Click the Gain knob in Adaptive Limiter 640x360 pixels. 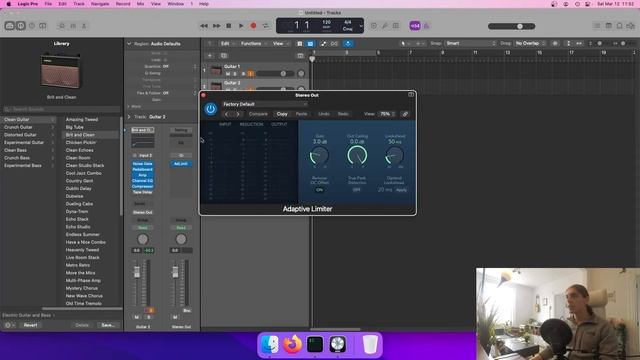(x=319, y=156)
